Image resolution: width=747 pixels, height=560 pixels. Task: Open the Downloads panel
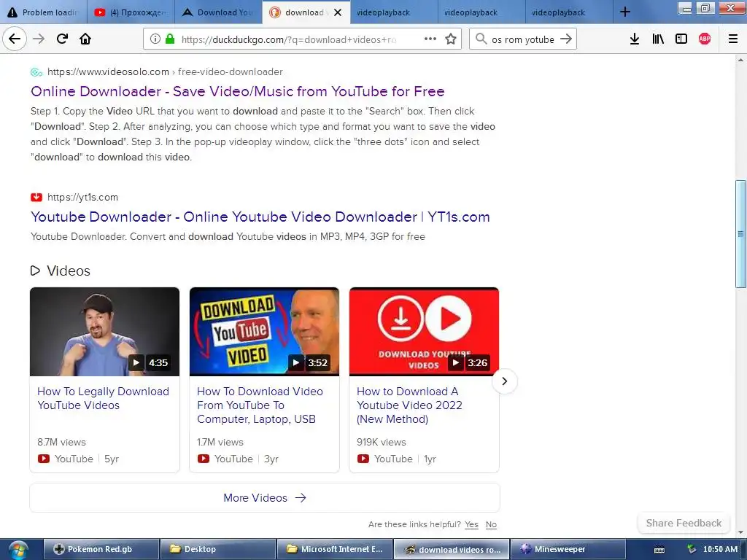pyautogui.click(x=635, y=39)
